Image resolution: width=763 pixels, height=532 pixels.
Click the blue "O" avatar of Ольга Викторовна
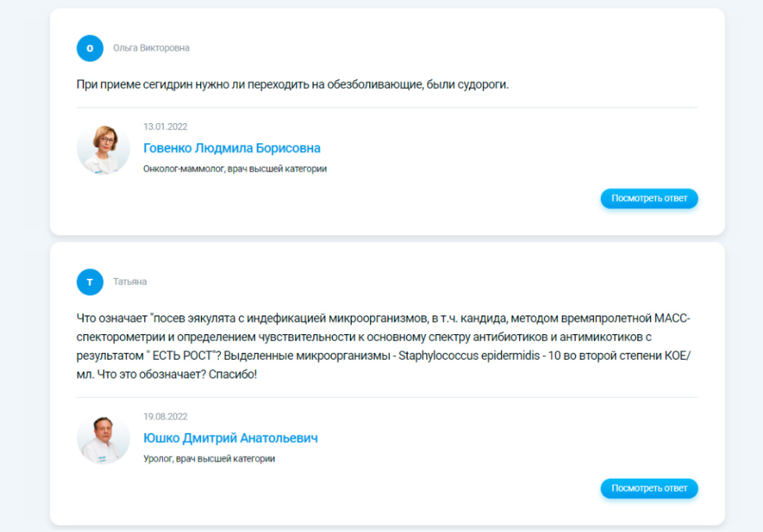point(90,48)
